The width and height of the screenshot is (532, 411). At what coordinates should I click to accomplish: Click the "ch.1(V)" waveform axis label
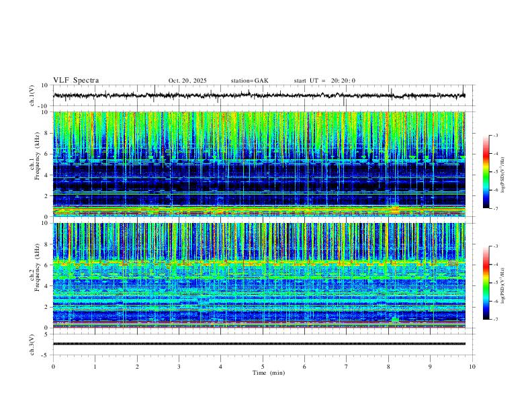point(32,95)
